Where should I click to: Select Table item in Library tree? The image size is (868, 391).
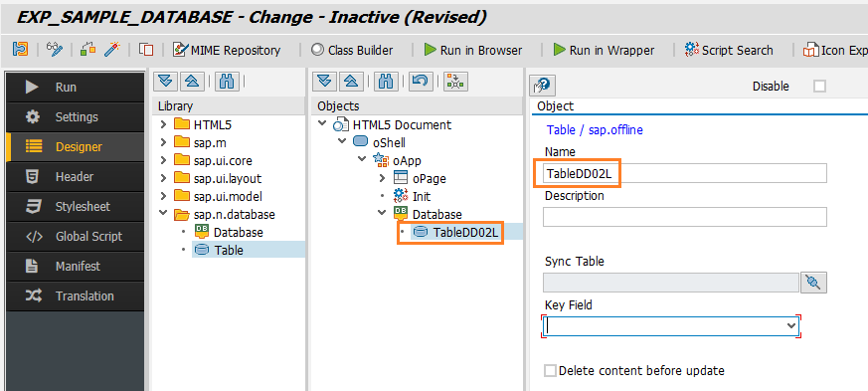(229, 250)
